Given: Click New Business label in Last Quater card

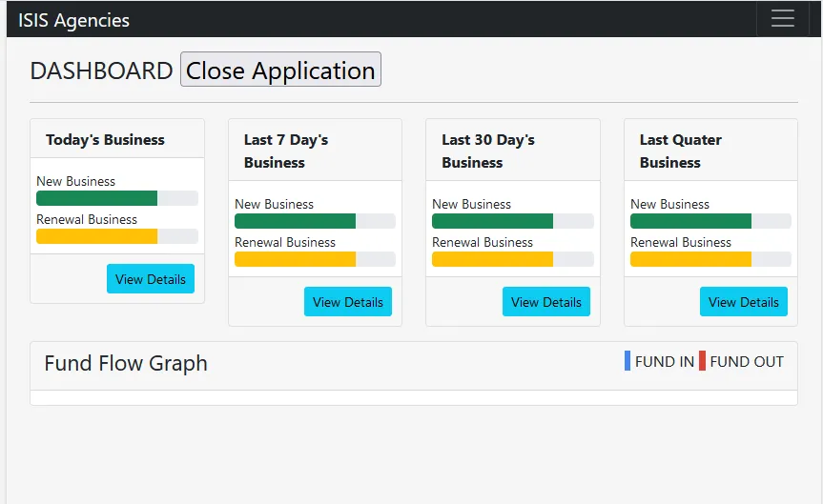Looking at the screenshot, I should [x=669, y=205].
